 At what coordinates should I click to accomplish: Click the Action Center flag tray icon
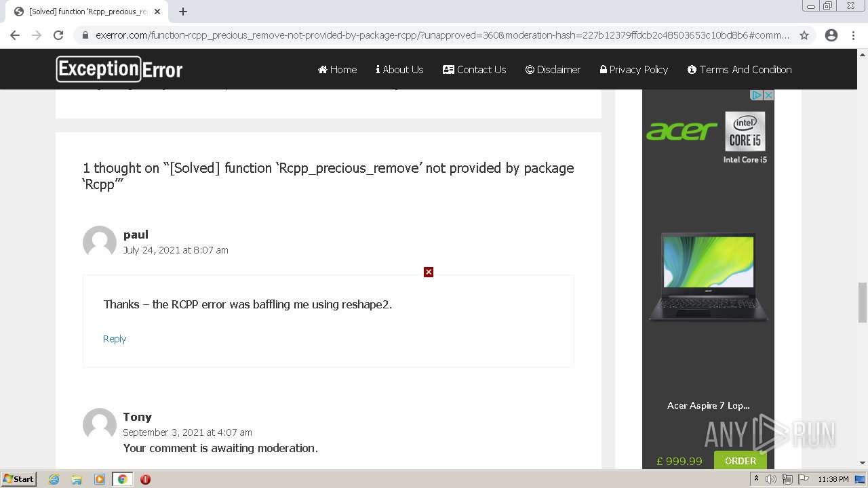(802, 479)
